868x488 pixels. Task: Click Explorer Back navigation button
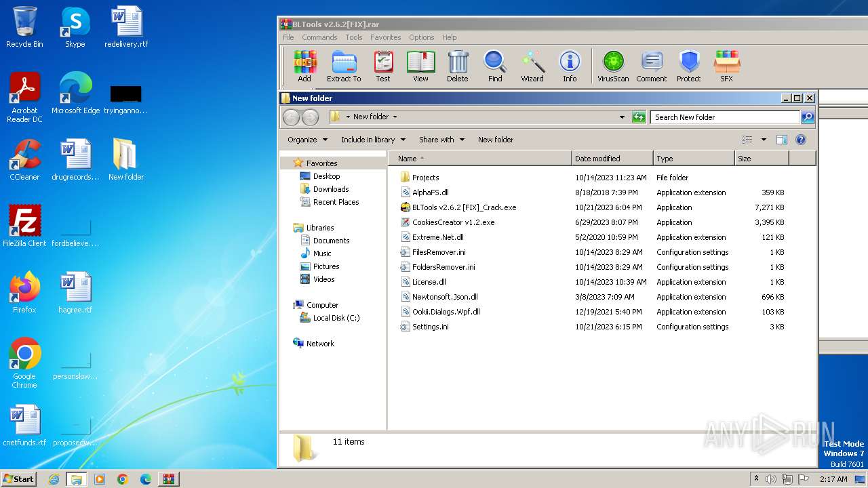point(291,117)
